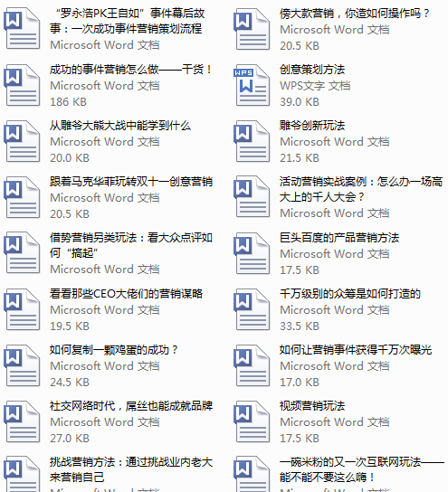The width and height of the screenshot is (448, 492).
Task: Select the 罗永浩PK王自如 document title
Action: pos(128,21)
